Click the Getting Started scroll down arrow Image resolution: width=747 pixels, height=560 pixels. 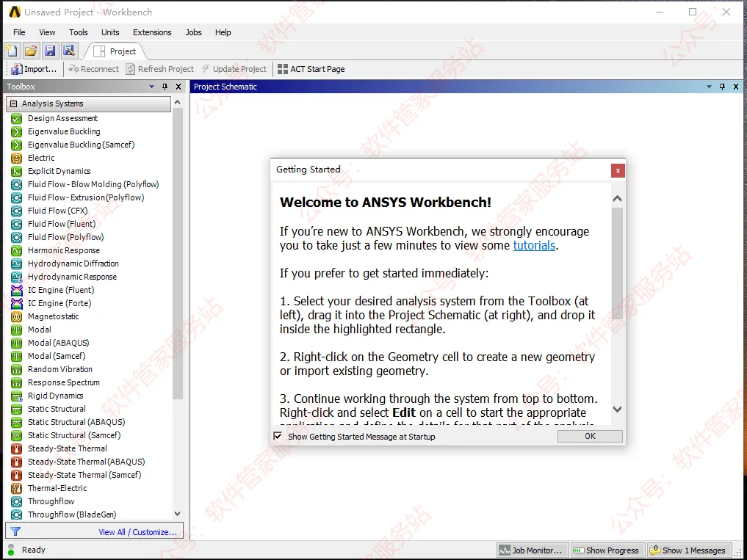(x=618, y=409)
